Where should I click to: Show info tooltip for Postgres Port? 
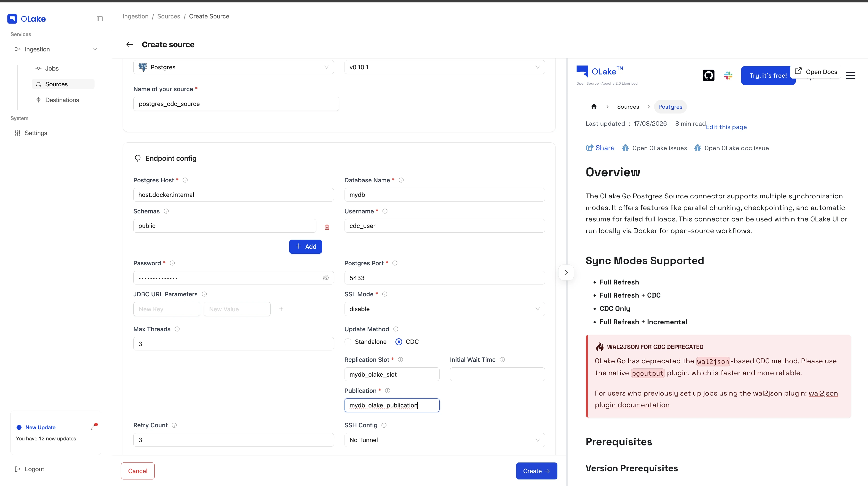pyautogui.click(x=395, y=263)
